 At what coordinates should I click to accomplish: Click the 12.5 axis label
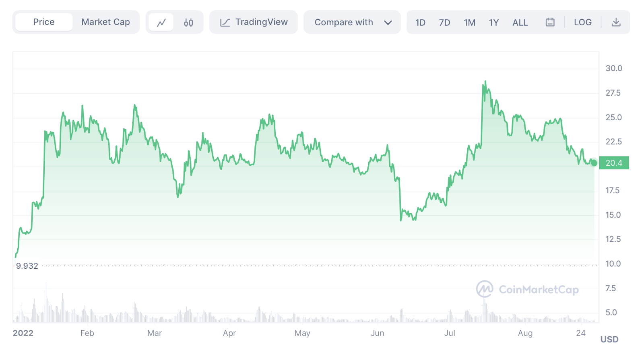[613, 239]
